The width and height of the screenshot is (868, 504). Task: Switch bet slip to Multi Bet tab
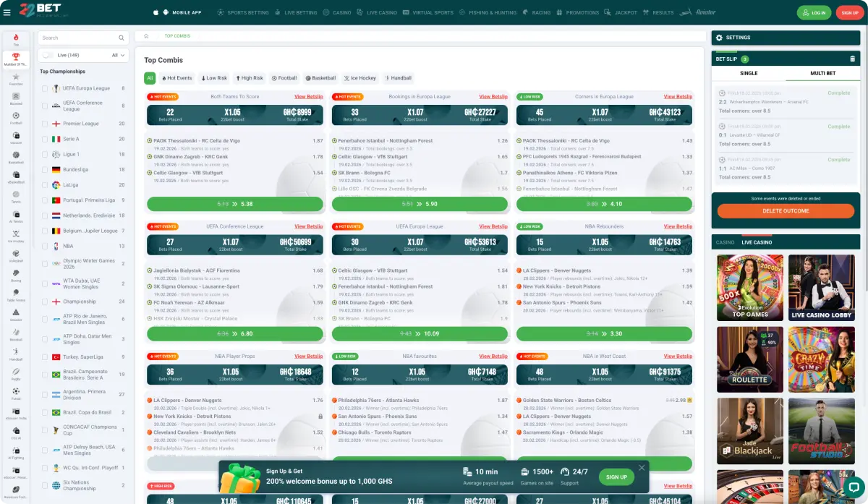pyautogui.click(x=823, y=73)
